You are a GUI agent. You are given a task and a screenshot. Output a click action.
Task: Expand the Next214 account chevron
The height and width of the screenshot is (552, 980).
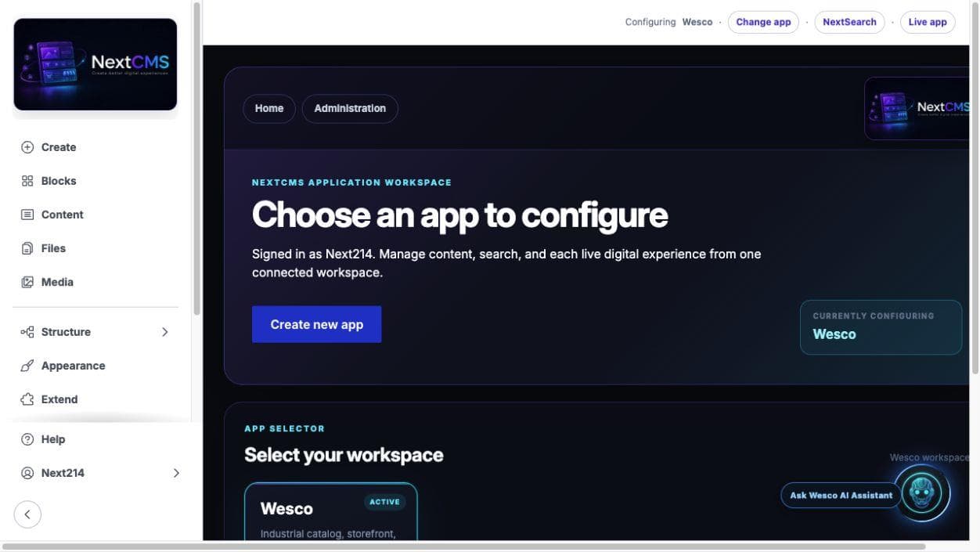(x=176, y=473)
